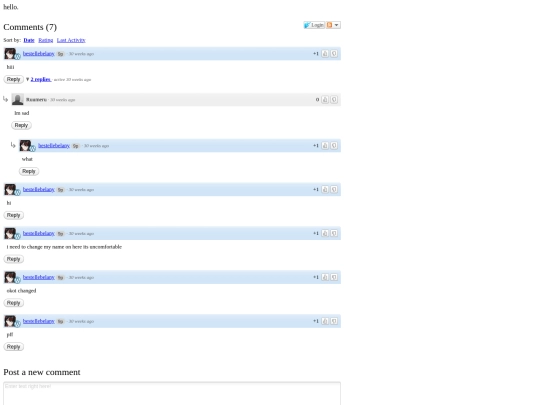540x405 pixels.
Task: Reply to the "what" comment
Action: point(29,171)
